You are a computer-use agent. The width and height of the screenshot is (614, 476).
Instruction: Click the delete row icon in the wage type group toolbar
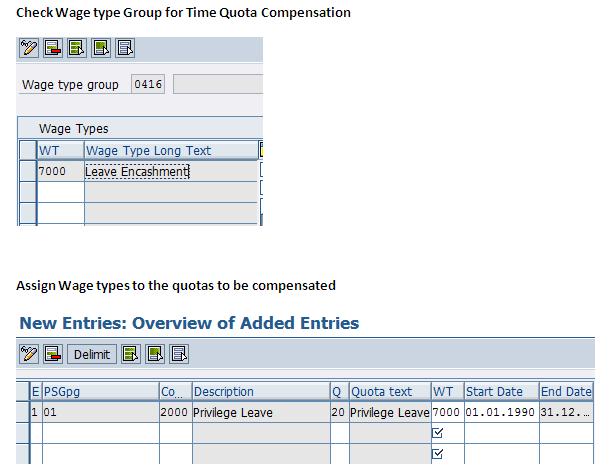coord(52,48)
